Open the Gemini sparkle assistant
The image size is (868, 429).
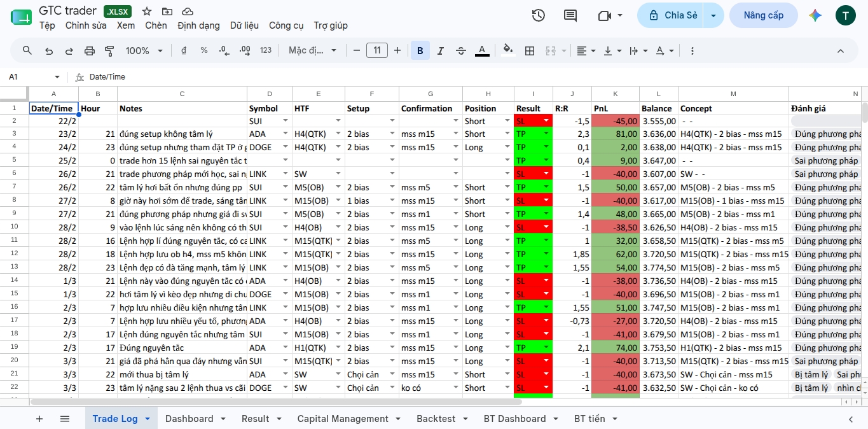(x=815, y=15)
